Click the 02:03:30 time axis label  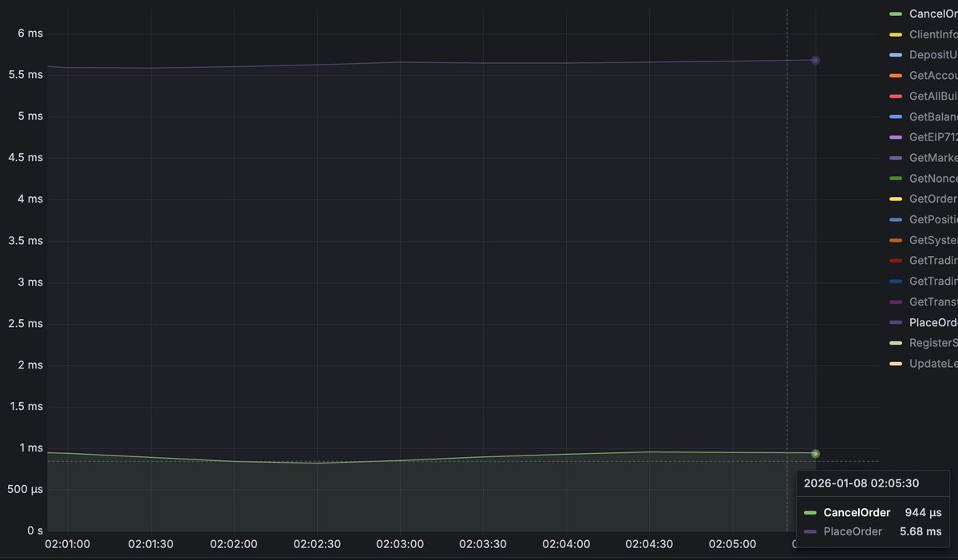coord(483,544)
